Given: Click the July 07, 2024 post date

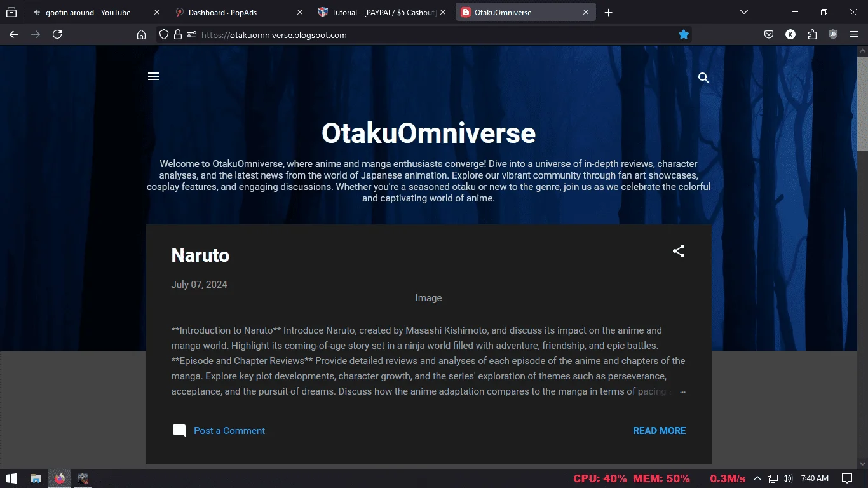Looking at the screenshot, I should point(199,285).
